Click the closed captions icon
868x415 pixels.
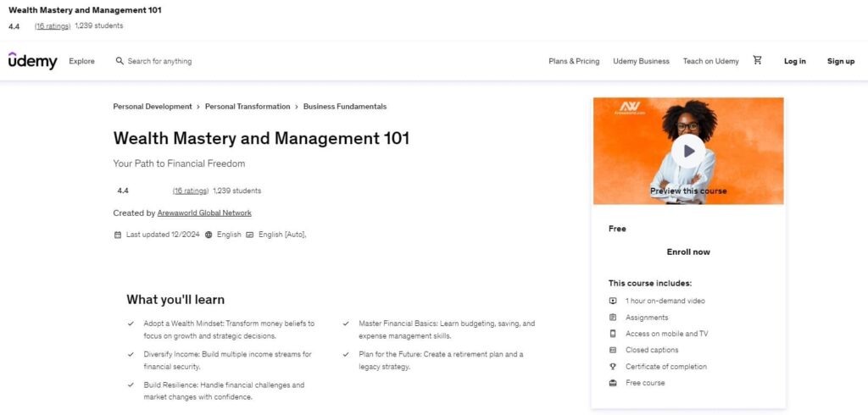(x=613, y=350)
